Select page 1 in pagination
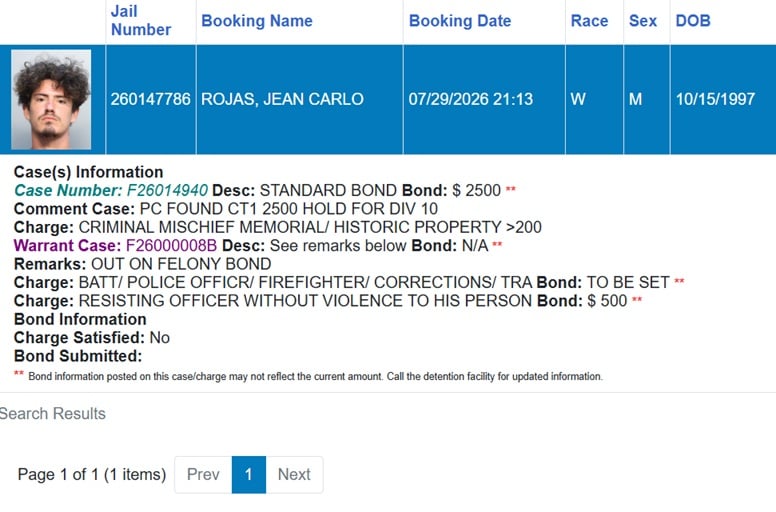The image size is (776, 512). 248,474
